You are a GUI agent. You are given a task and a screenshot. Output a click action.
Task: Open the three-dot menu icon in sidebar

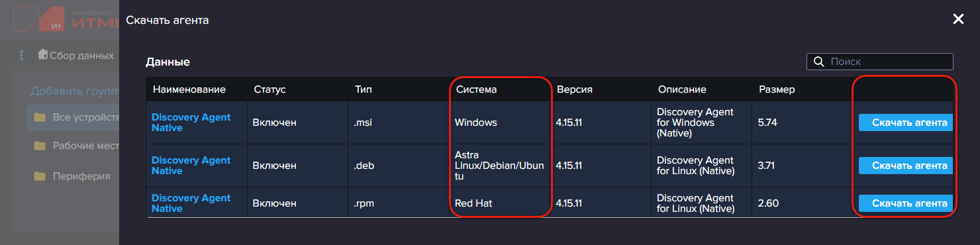pyautogui.click(x=21, y=56)
